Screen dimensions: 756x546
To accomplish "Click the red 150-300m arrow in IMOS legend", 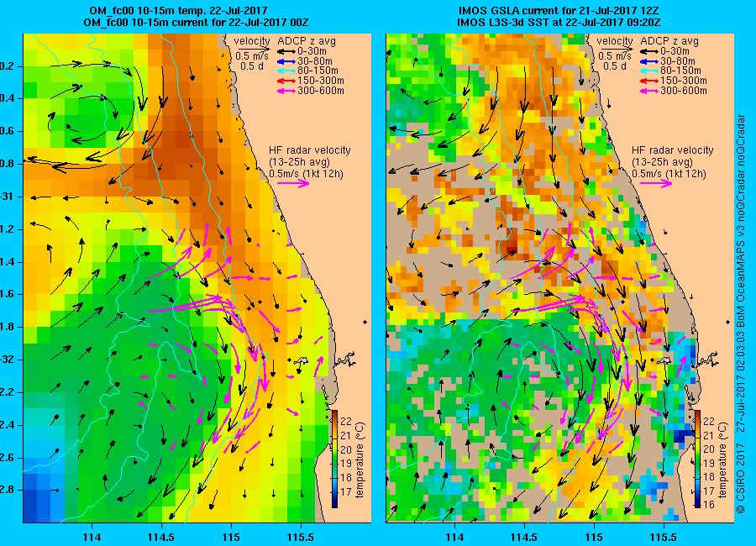I will pos(649,81).
